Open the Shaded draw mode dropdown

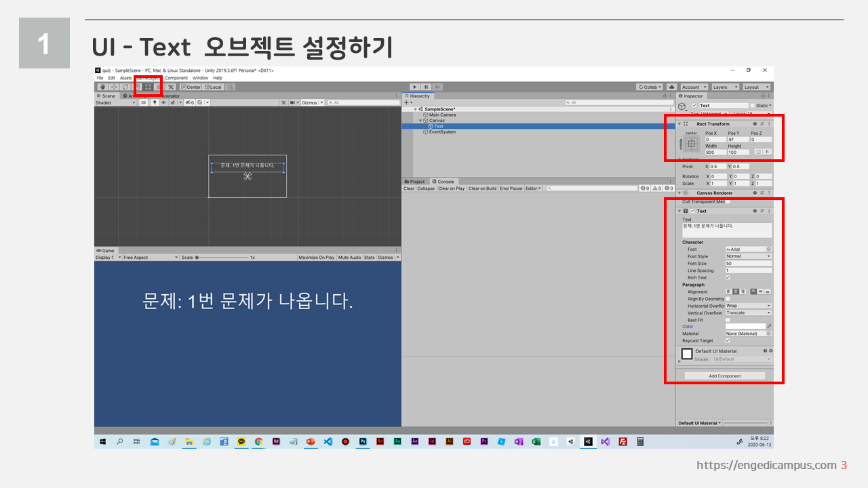pos(116,103)
